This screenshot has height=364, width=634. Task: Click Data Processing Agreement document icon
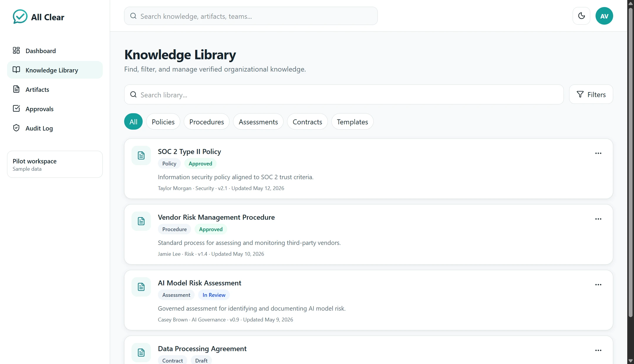tap(141, 353)
